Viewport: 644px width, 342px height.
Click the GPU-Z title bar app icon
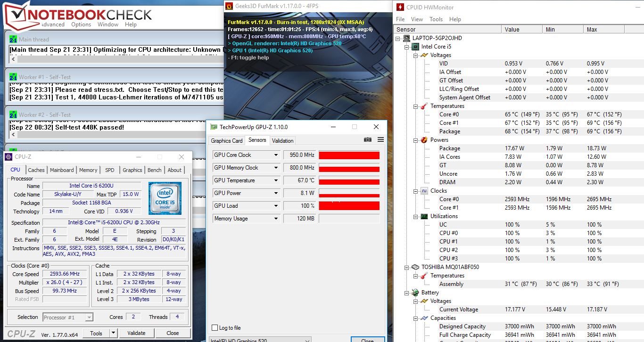coord(214,127)
